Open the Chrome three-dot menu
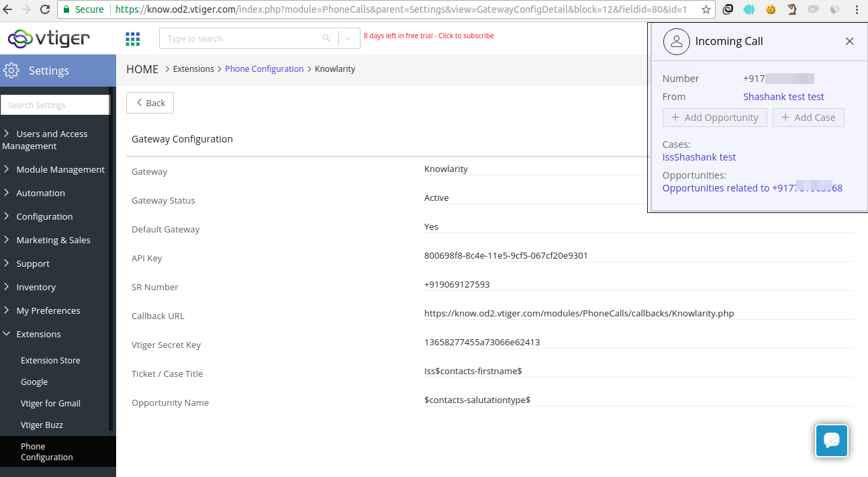 (x=857, y=9)
